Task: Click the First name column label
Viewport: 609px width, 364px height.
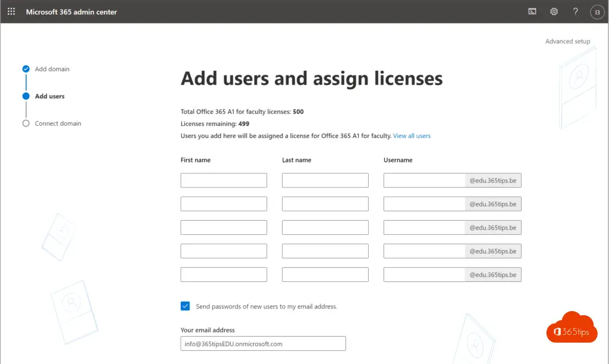Action: click(195, 160)
